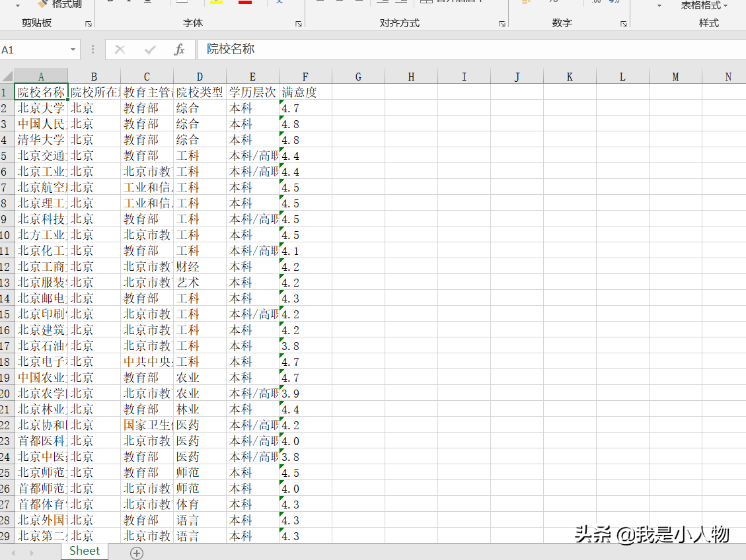The image size is (746, 560).
Task: Open the 剪贴板 group dialog launcher
Action: pyautogui.click(x=89, y=23)
